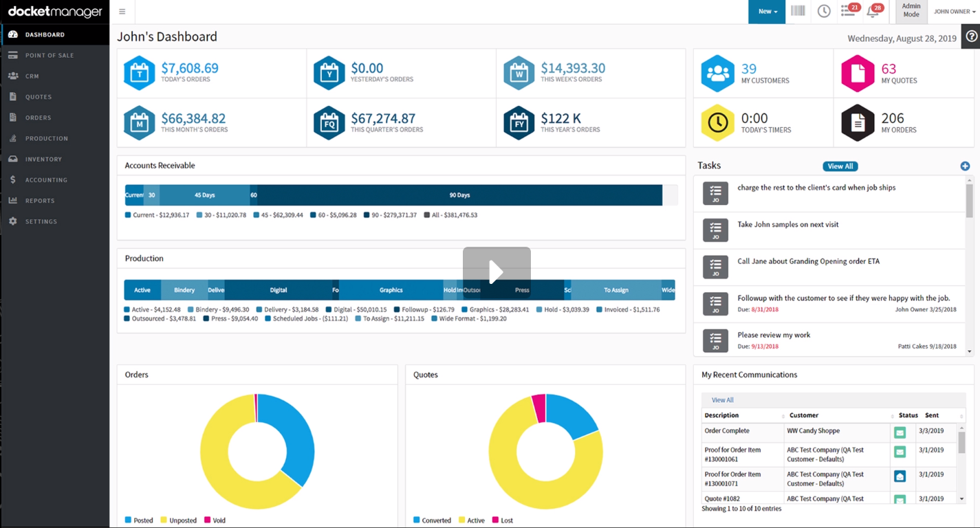Screen dimensions: 980x528
Task: Open the tasks list showing 21 items
Action: pyautogui.click(x=849, y=11)
